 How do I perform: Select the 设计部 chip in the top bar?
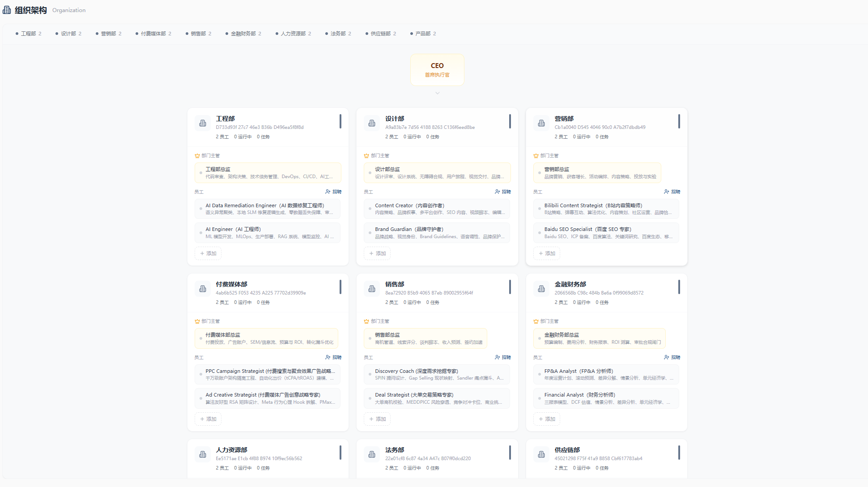point(68,34)
